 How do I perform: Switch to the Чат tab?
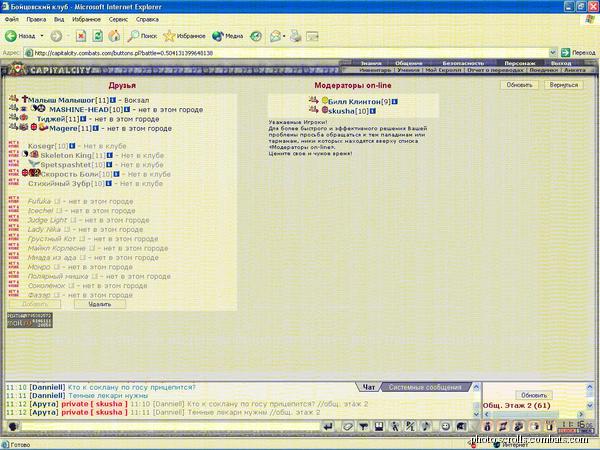coord(368,387)
